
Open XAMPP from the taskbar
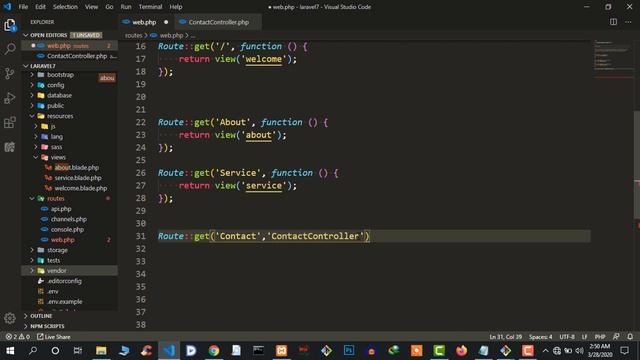[x=281, y=351]
